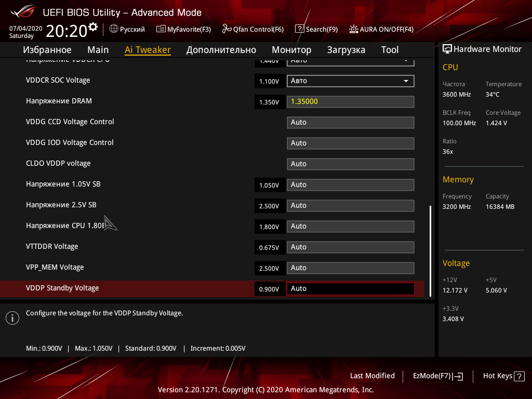The width and height of the screenshot is (532, 399).
Task: Click the 16384 MB memory capacity
Action: (500, 207)
